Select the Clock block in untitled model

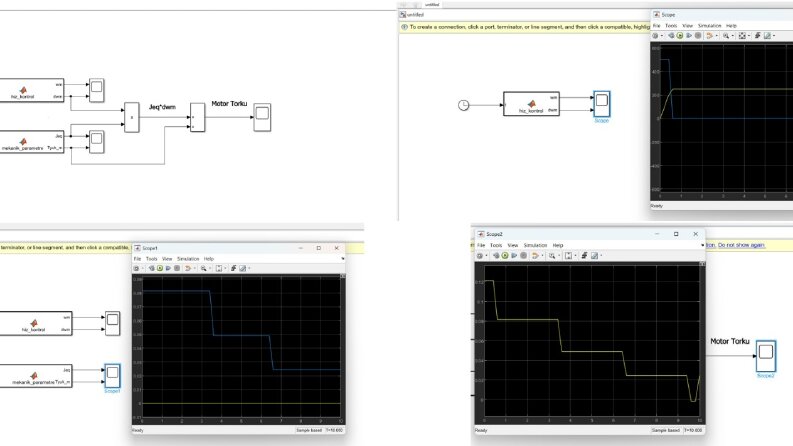coord(464,105)
